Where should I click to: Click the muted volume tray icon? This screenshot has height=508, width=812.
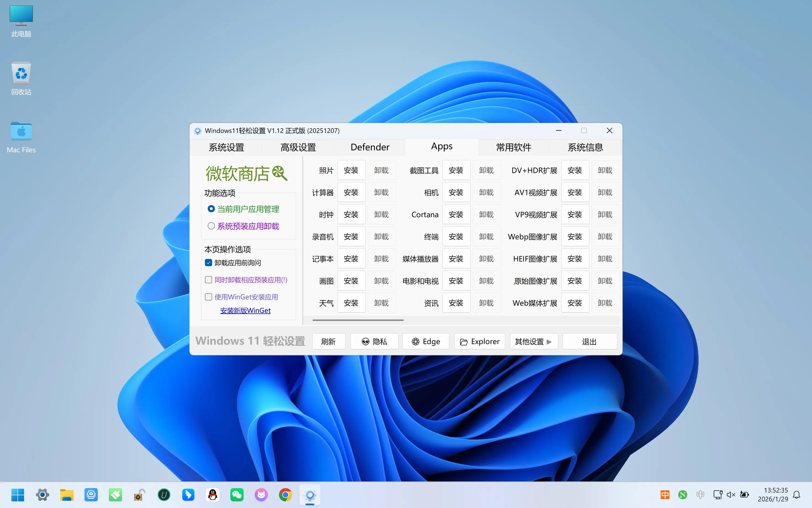coord(731,494)
